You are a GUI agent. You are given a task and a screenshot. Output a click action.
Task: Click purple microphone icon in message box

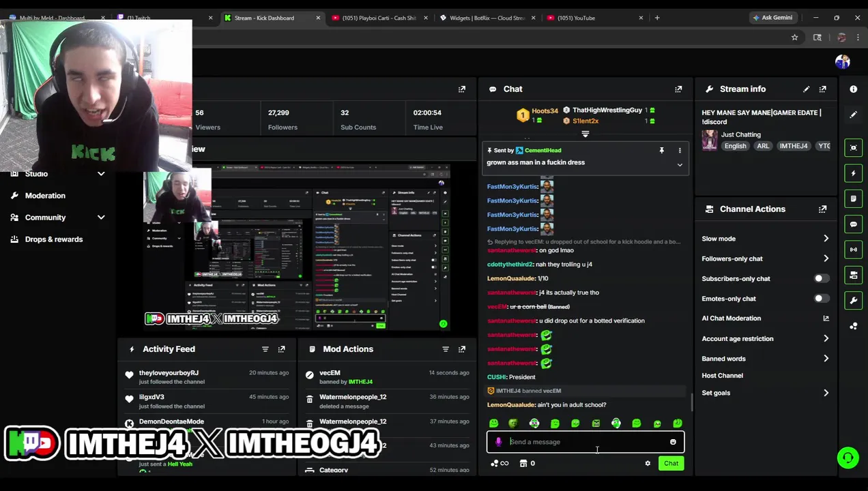click(x=498, y=442)
